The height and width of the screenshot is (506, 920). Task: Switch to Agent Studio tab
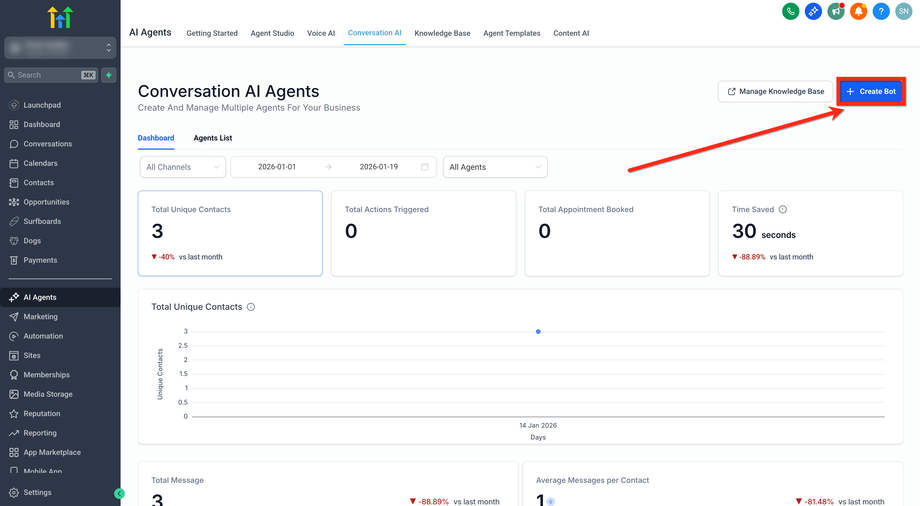click(272, 33)
